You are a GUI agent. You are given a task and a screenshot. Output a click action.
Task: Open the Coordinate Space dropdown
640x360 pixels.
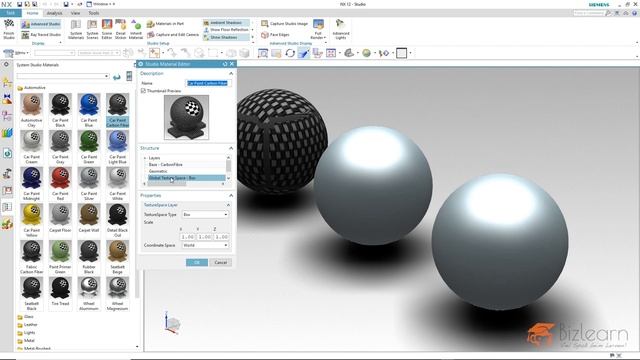[x=205, y=245]
